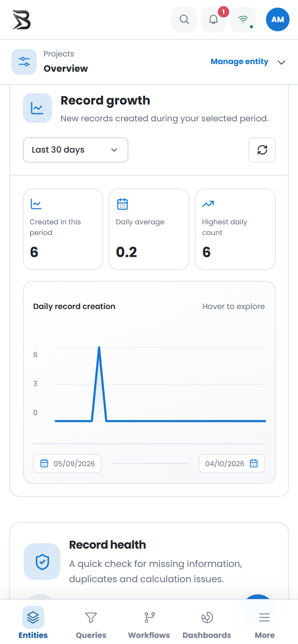
Task: Select the Highest daily count card
Action: point(235,229)
